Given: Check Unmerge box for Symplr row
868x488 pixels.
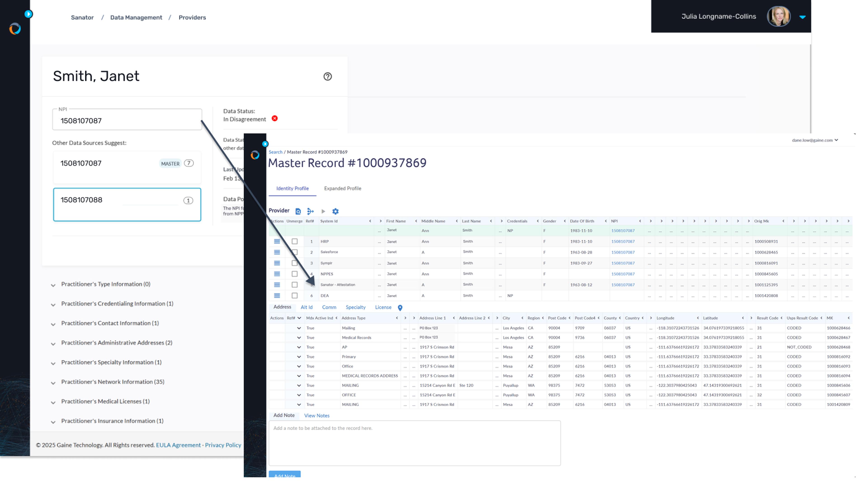Looking at the screenshot, I should coord(295,263).
